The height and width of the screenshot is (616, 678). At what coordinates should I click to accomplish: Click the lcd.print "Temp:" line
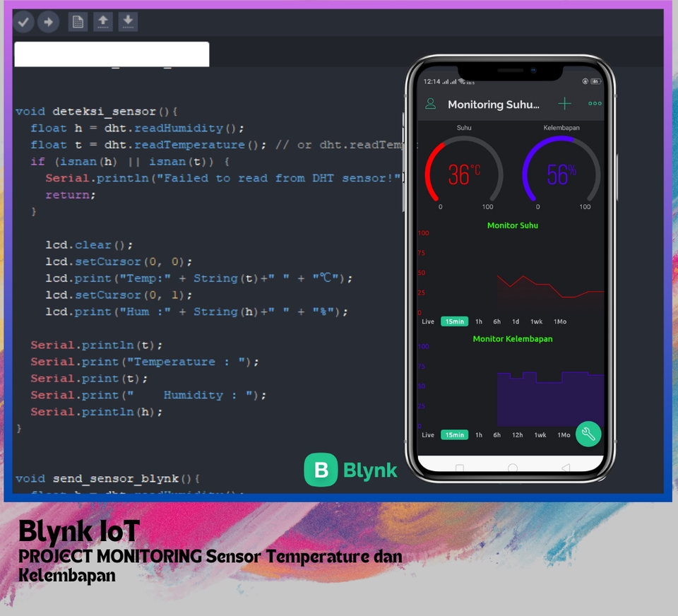[x=199, y=278]
